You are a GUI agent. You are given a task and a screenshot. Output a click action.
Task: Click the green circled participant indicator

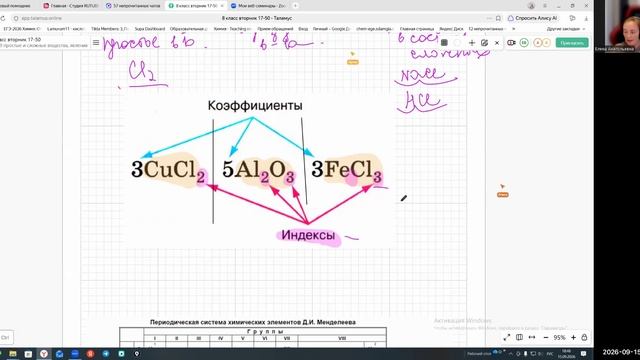(524, 42)
